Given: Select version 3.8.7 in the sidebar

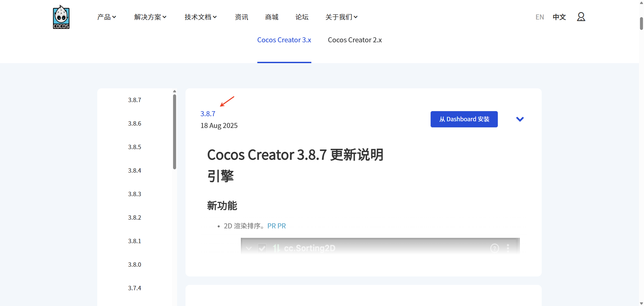Looking at the screenshot, I should [x=135, y=100].
